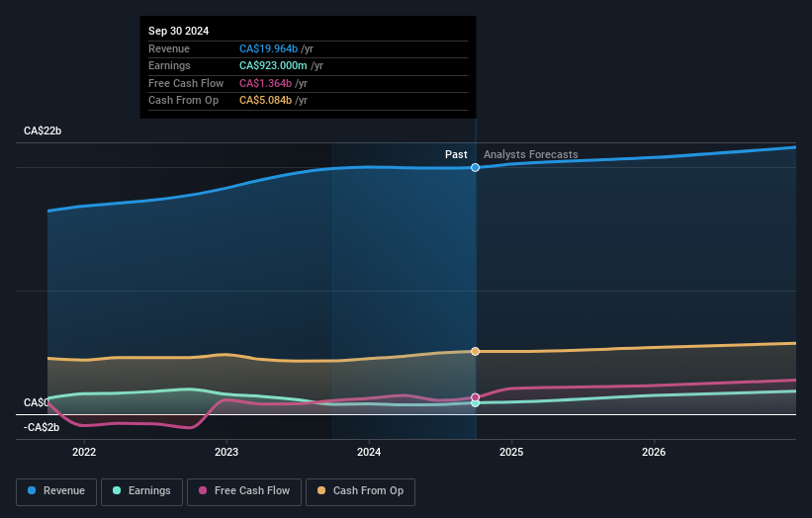
Task: Click the 2024 x-axis label
Action: 369,452
